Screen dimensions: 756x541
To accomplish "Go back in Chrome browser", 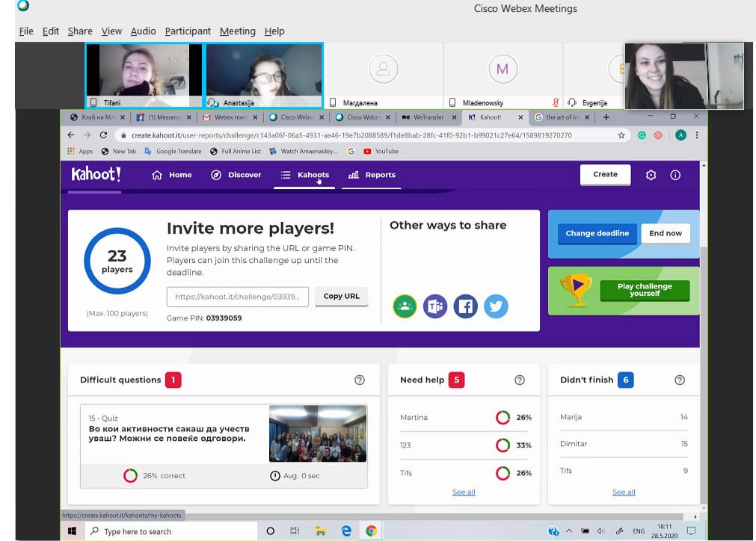I will pos(71,135).
